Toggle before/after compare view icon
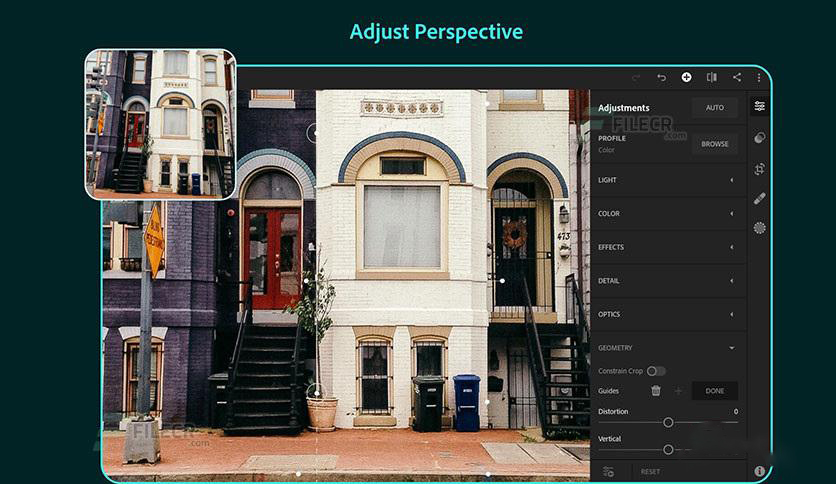Image resolution: width=836 pixels, height=484 pixels. 711,77
